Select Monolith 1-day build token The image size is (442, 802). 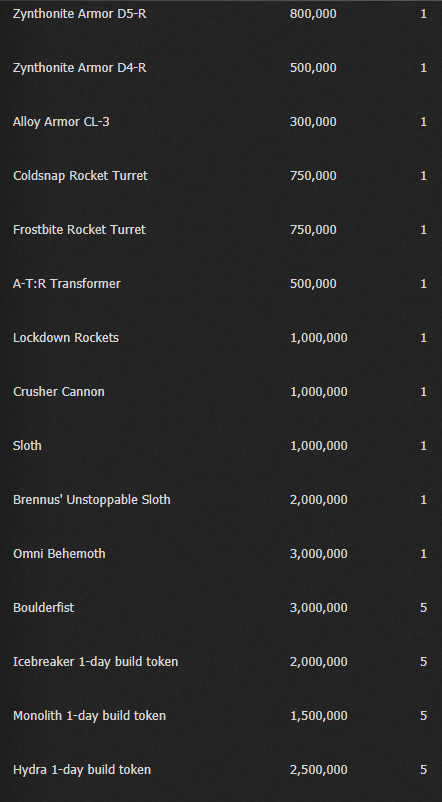[x=90, y=715]
